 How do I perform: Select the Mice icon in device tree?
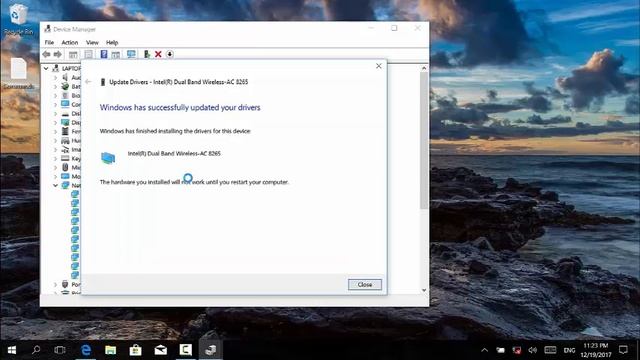point(65,167)
